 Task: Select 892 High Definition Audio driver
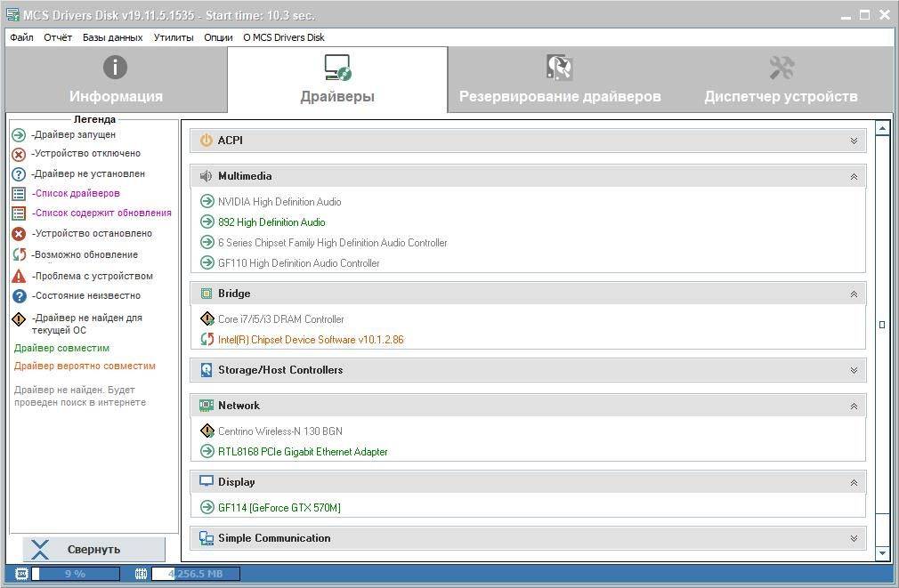point(271,222)
